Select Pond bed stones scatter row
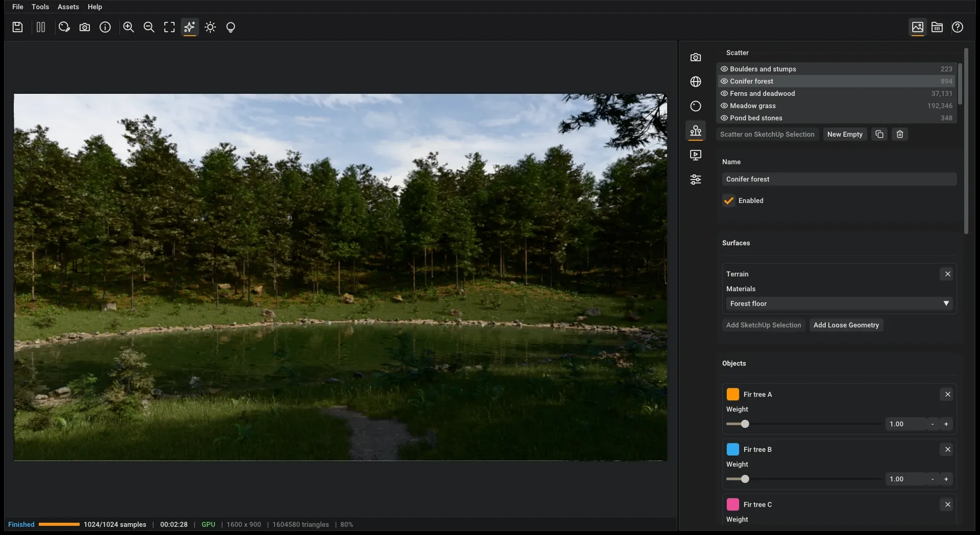980x535 pixels. pos(837,118)
